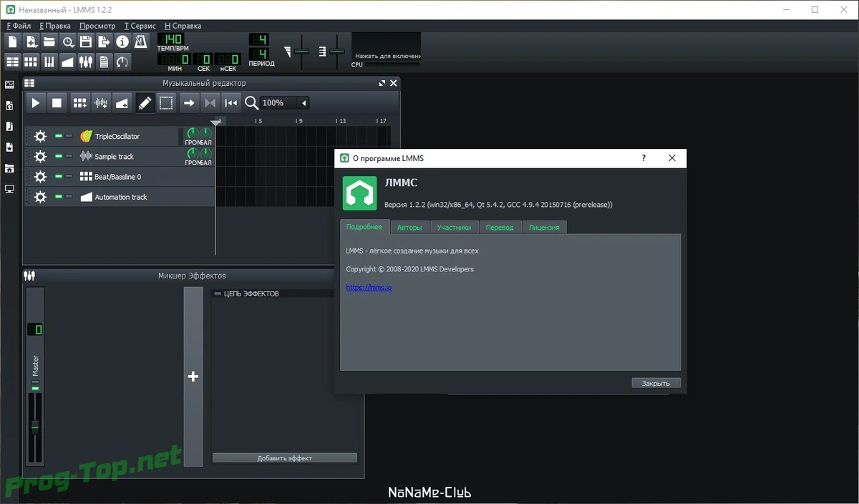Add a new FX channel plus button
This screenshot has width=859, height=504.
[193, 377]
